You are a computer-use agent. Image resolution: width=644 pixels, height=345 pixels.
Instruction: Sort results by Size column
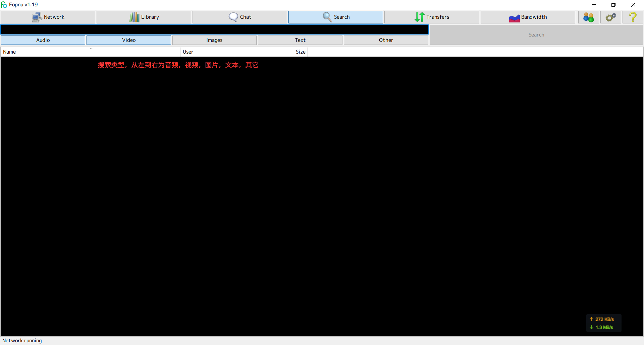click(x=271, y=52)
